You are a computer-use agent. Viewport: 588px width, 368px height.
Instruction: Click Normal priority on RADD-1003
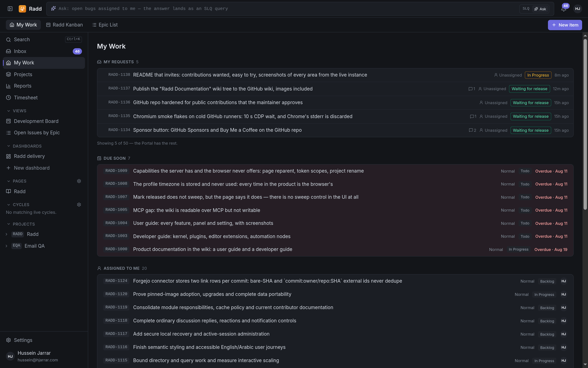point(508,236)
